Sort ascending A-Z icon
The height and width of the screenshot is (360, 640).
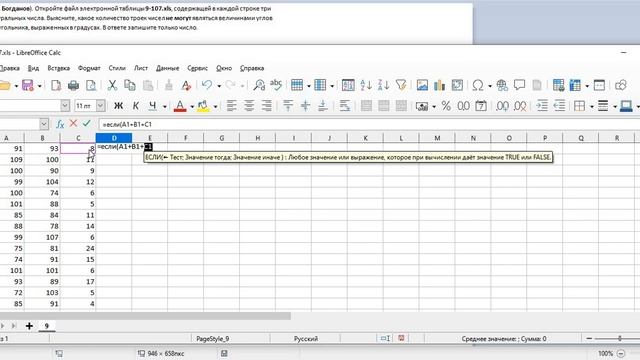[x=366, y=85]
